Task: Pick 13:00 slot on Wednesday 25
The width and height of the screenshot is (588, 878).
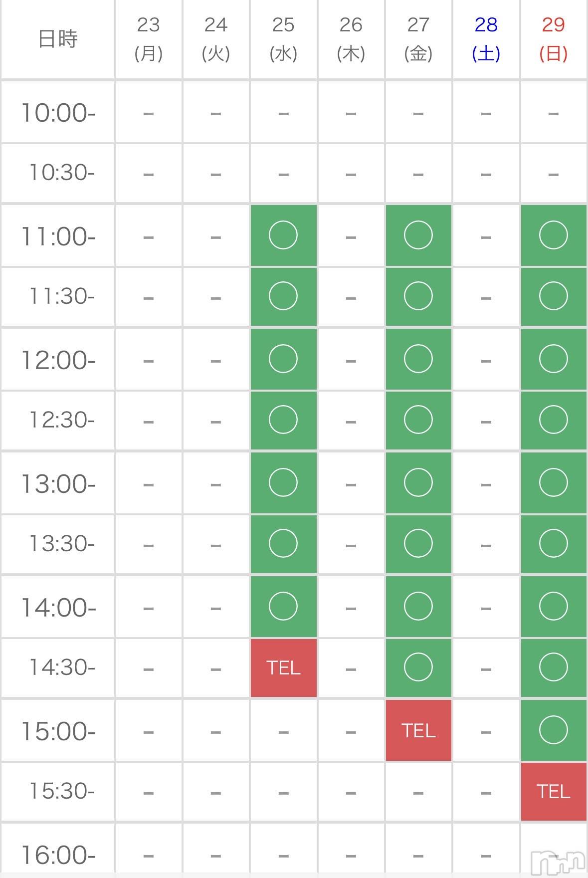Action: [x=283, y=482]
